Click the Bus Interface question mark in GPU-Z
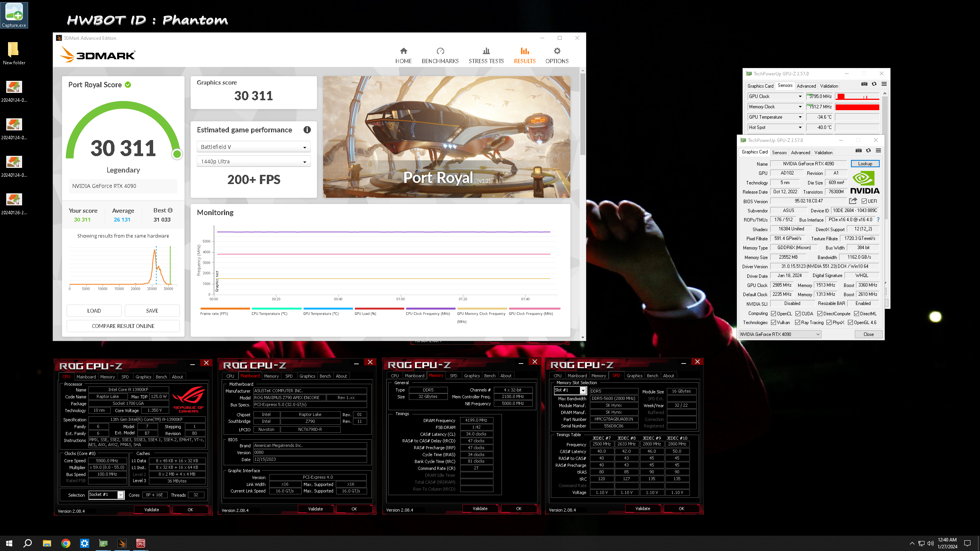This screenshot has width=980, height=551. (x=878, y=220)
